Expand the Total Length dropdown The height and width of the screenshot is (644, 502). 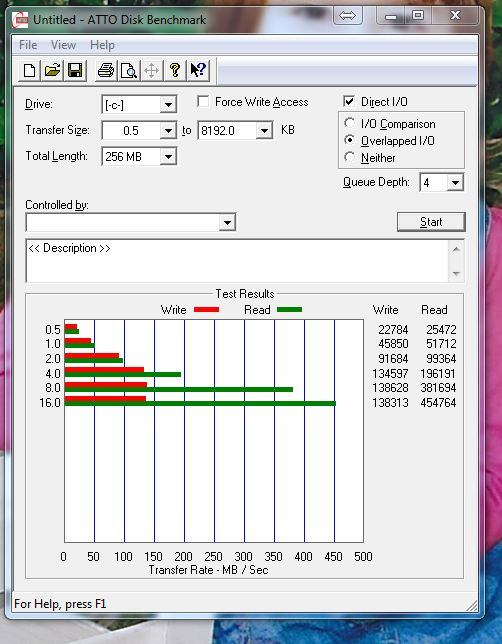pyautogui.click(x=168, y=156)
